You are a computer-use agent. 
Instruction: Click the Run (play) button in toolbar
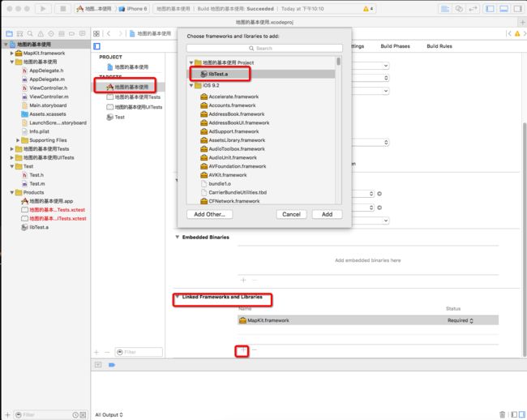(43, 9)
